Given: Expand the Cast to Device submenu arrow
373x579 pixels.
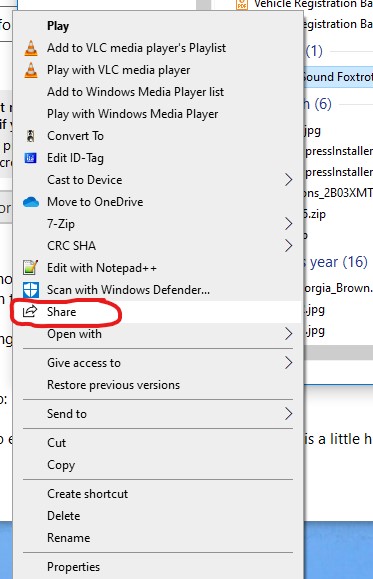Looking at the screenshot, I should pyautogui.click(x=288, y=180).
